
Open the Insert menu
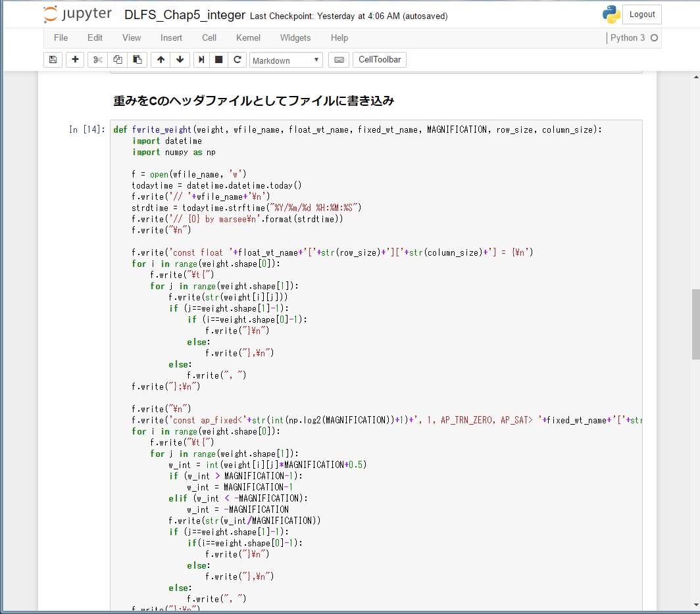click(x=172, y=38)
